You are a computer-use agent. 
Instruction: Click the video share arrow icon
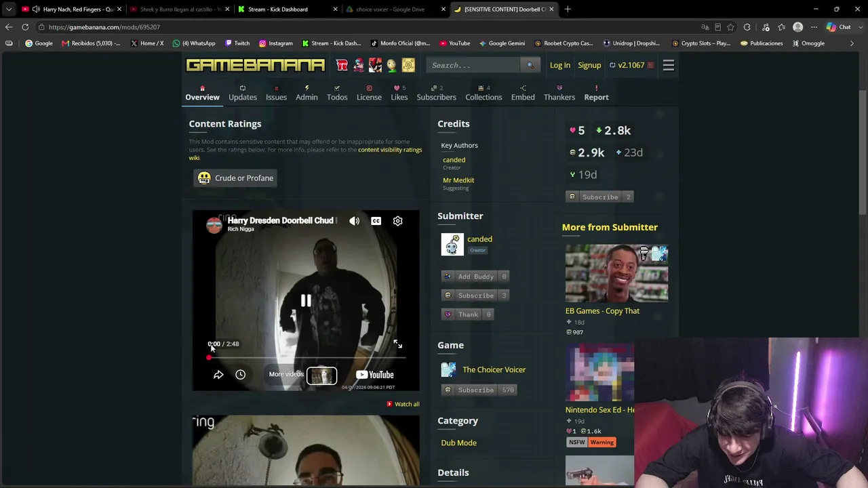[x=218, y=375]
